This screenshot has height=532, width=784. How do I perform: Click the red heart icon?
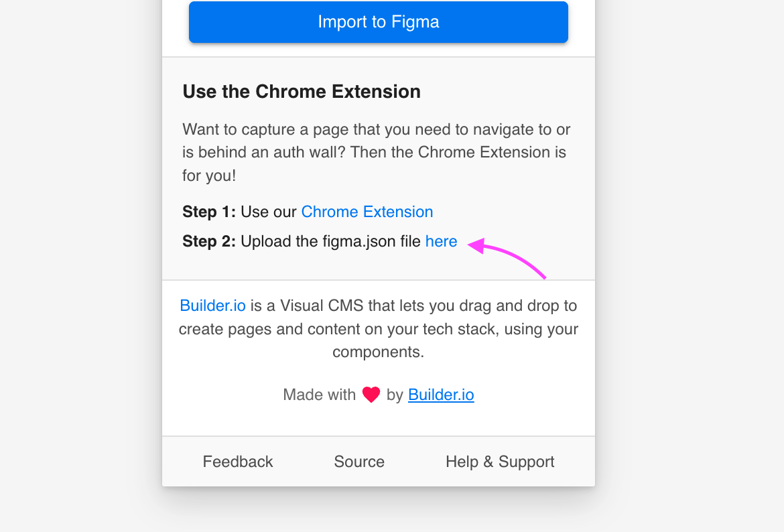(x=371, y=394)
